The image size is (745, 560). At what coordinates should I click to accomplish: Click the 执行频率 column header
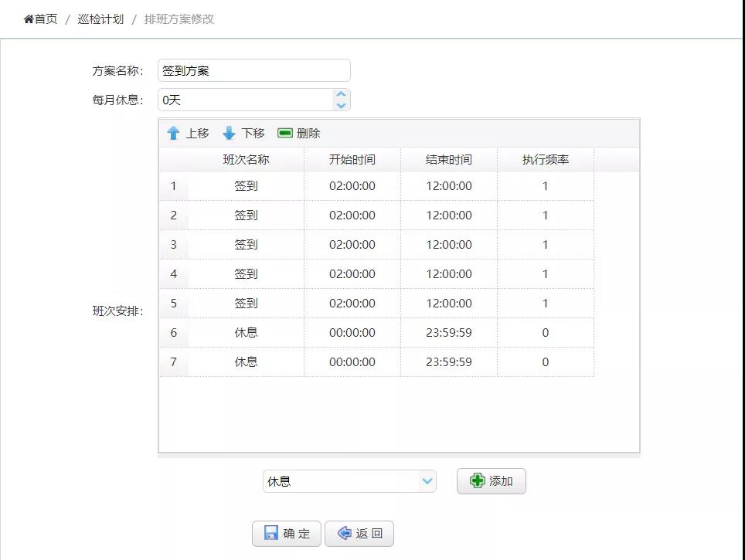point(545,160)
